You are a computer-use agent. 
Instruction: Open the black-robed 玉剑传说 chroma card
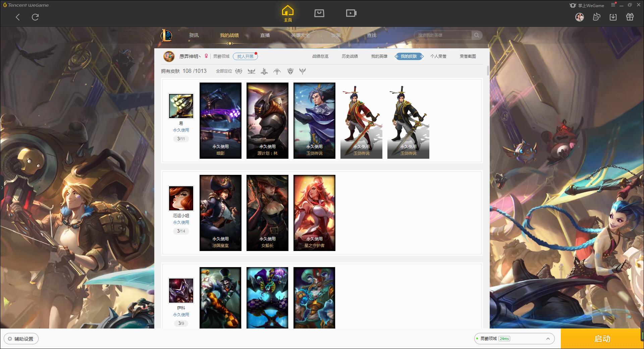click(x=408, y=120)
